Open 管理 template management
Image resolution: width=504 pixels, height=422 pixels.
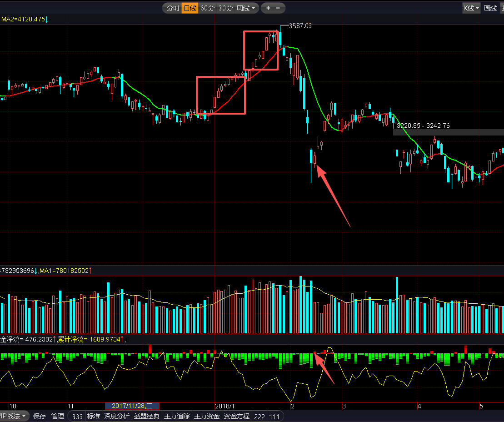[x=58, y=416]
